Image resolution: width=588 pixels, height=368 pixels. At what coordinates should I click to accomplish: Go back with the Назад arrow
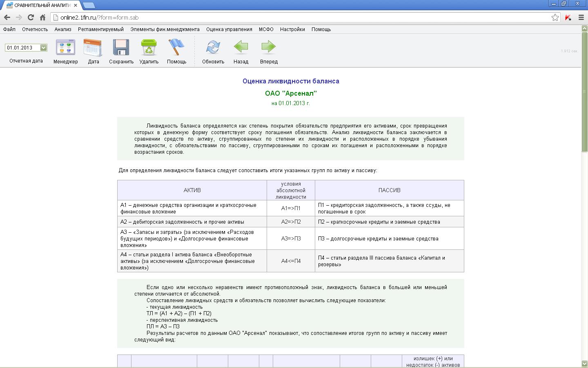tap(241, 47)
